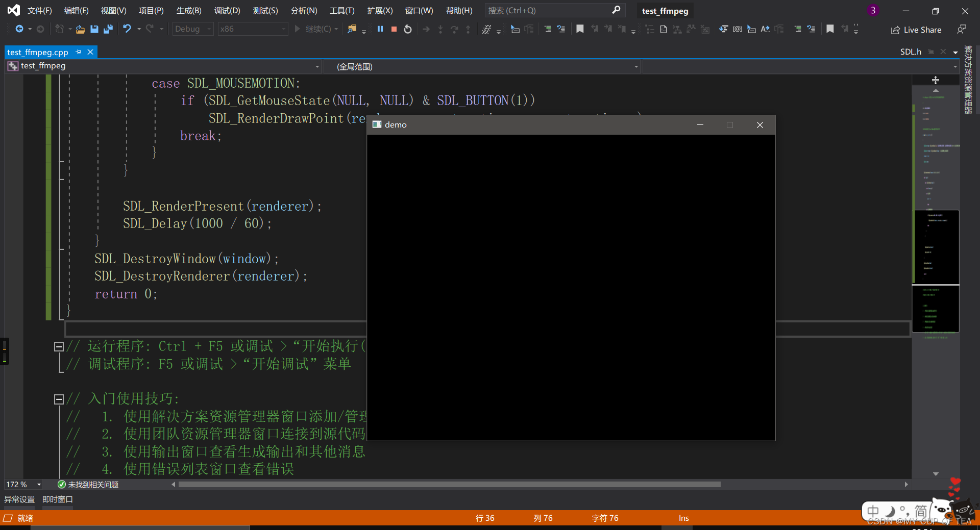Click the 列 76 column indicator
This screenshot has height=530, width=980.
tap(543, 518)
